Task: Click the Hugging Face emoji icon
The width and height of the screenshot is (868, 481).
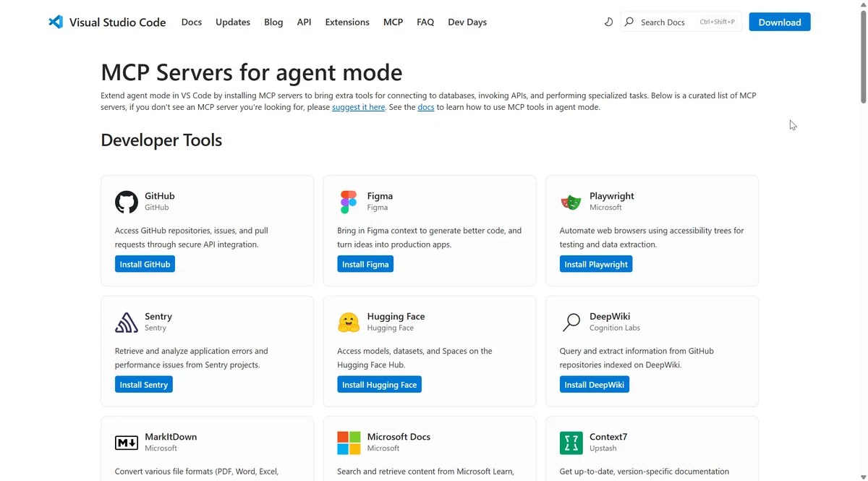Action: coord(349,323)
